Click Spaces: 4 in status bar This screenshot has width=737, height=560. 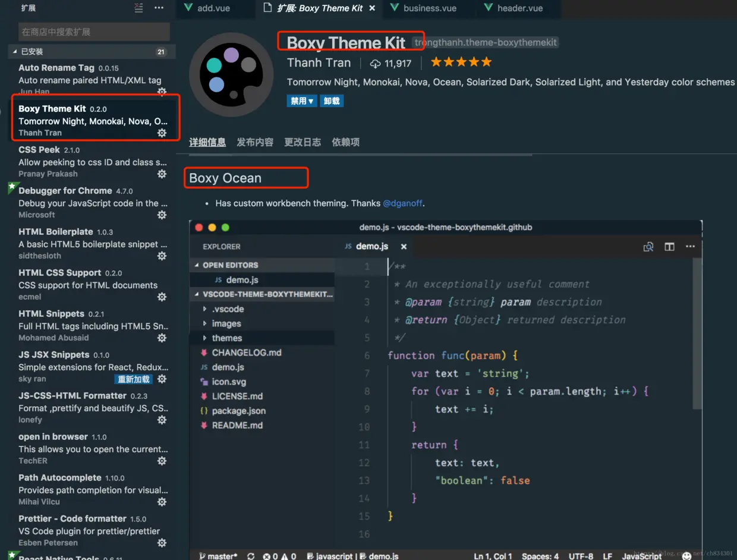[x=540, y=556]
